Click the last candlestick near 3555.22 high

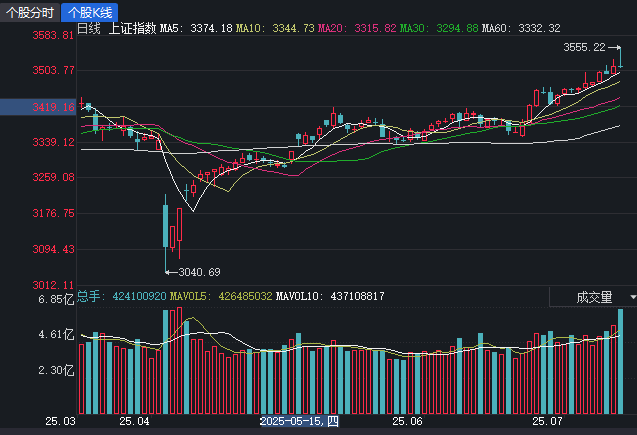pyautogui.click(x=620, y=58)
